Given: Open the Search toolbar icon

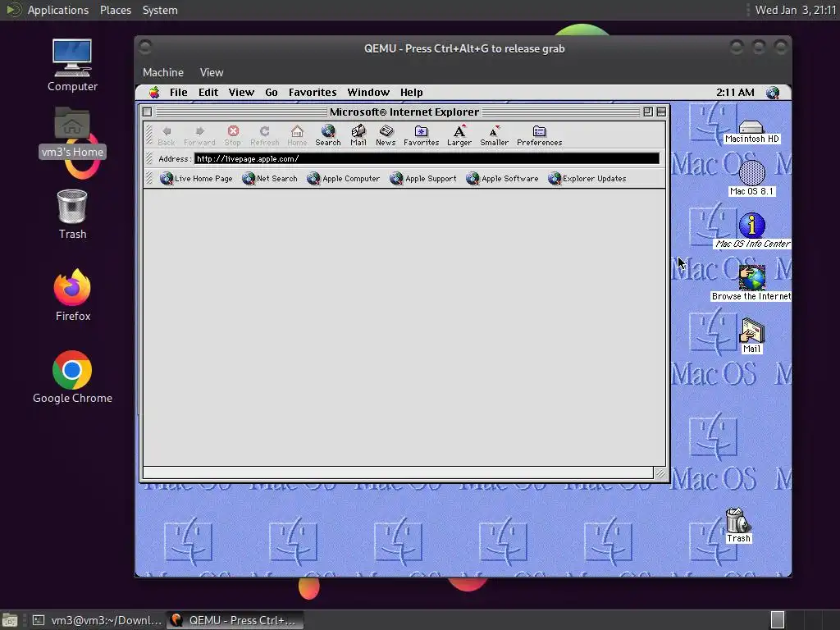Looking at the screenshot, I should click(x=328, y=135).
